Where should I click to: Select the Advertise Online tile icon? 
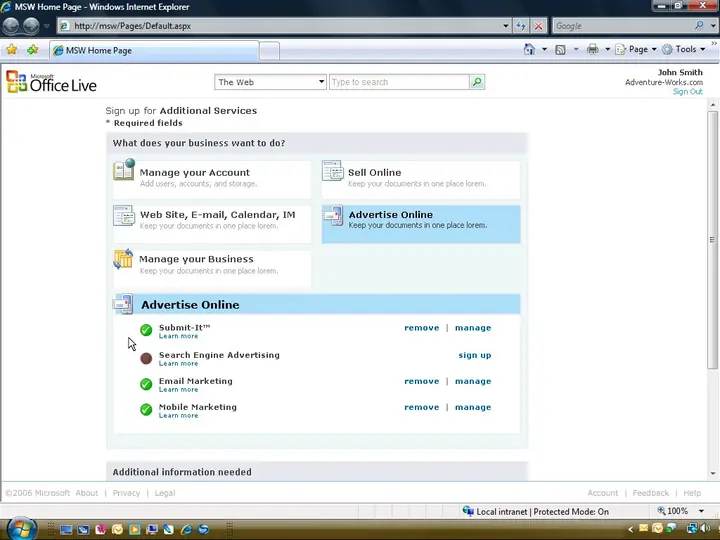coord(333,216)
